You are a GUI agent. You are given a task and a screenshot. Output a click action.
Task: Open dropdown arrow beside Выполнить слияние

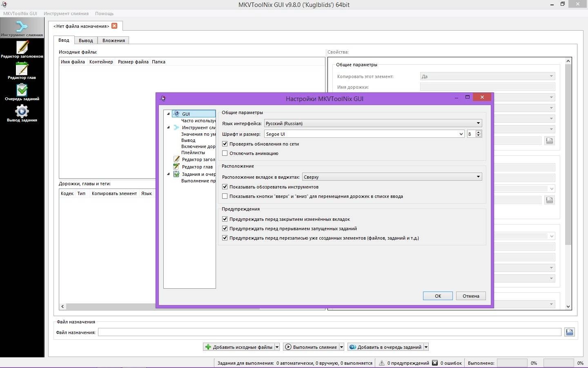(x=341, y=347)
